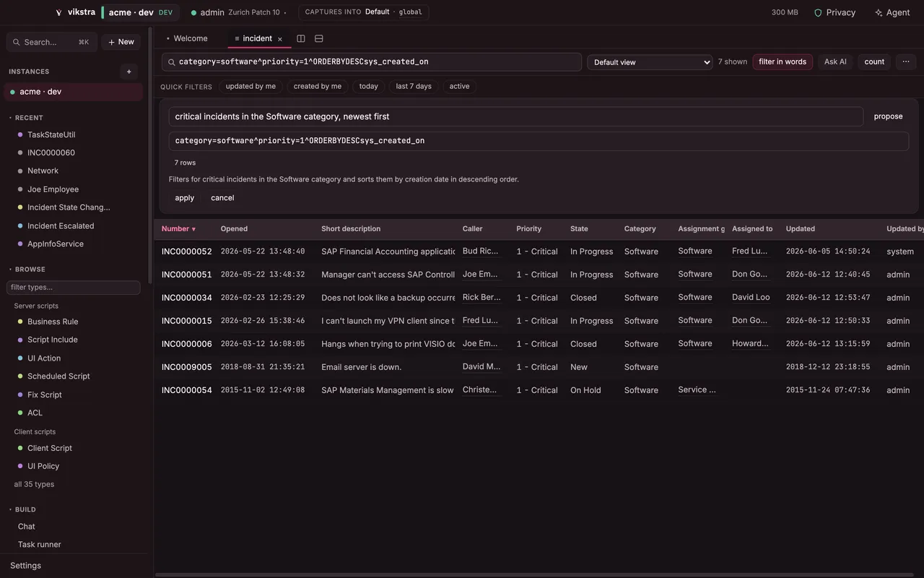Browse Fix Script type

click(x=45, y=395)
